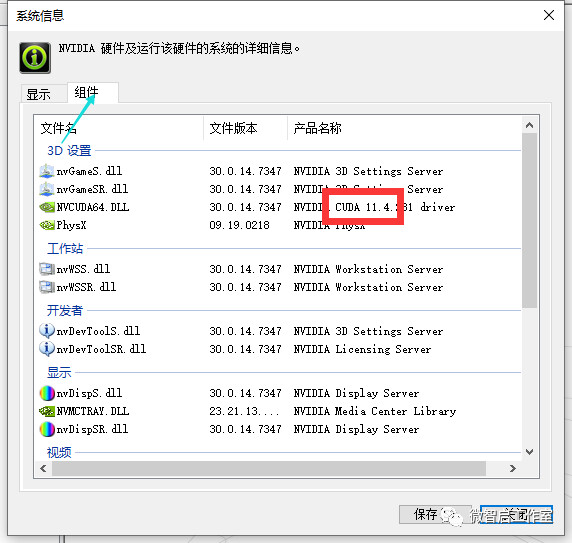Select the nvDispS.dll file name
The height and width of the screenshot is (543, 572).
coord(89,393)
